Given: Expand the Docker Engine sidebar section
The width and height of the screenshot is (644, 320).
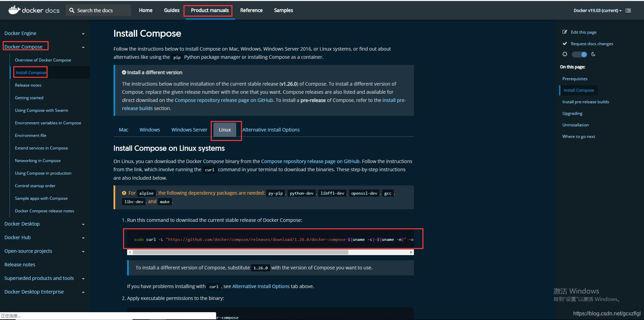Looking at the screenshot, I should pyautogui.click(x=83, y=34).
